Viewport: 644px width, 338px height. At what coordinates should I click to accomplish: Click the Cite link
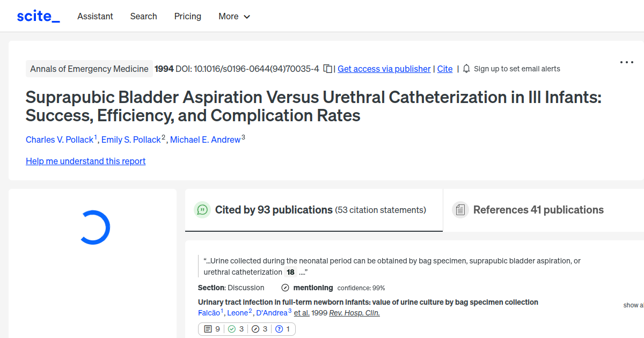[444, 69]
